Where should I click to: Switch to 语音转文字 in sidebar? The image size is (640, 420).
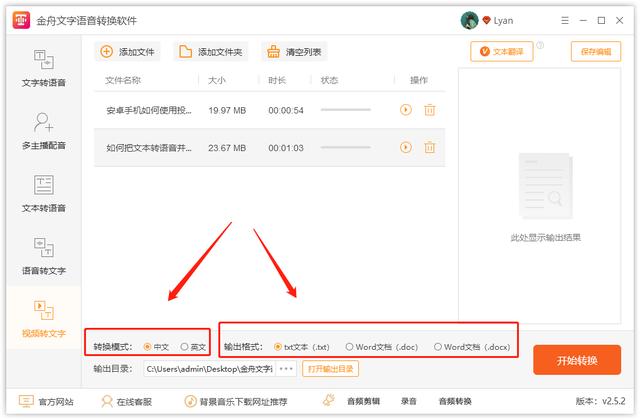[44, 256]
